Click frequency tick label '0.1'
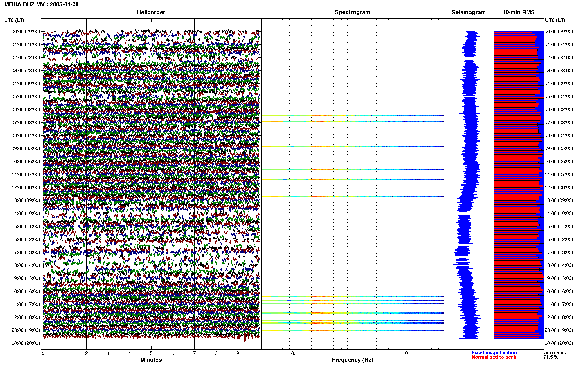 (295, 353)
